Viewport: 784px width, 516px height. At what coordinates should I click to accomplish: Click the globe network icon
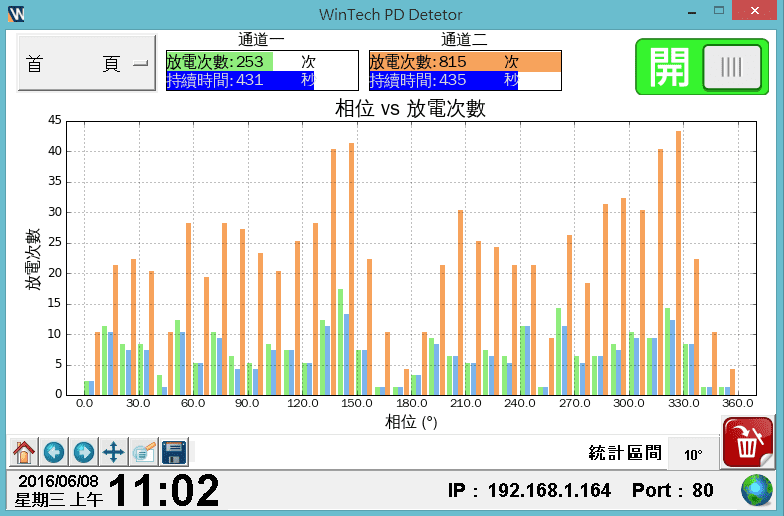[x=757, y=491]
